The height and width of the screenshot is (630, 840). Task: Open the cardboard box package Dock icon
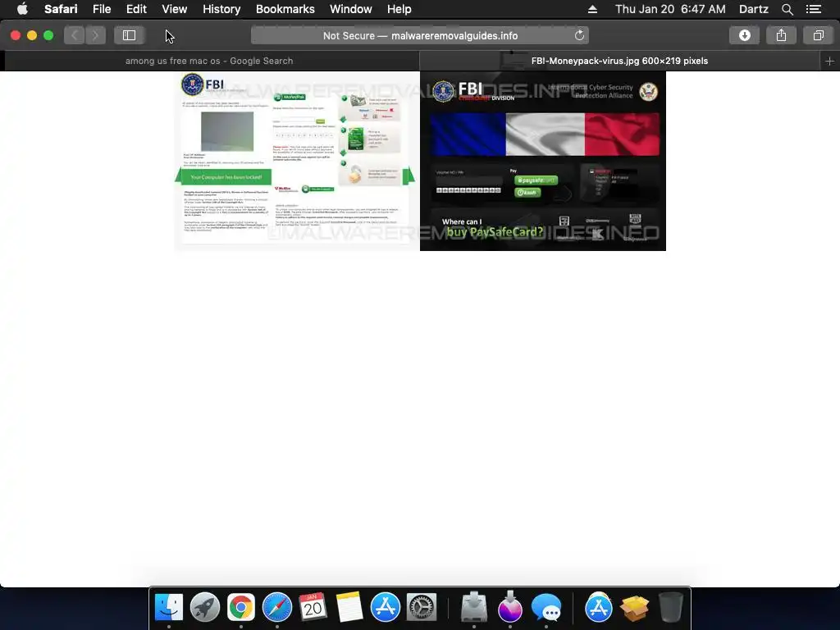pyautogui.click(x=634, y=608)
